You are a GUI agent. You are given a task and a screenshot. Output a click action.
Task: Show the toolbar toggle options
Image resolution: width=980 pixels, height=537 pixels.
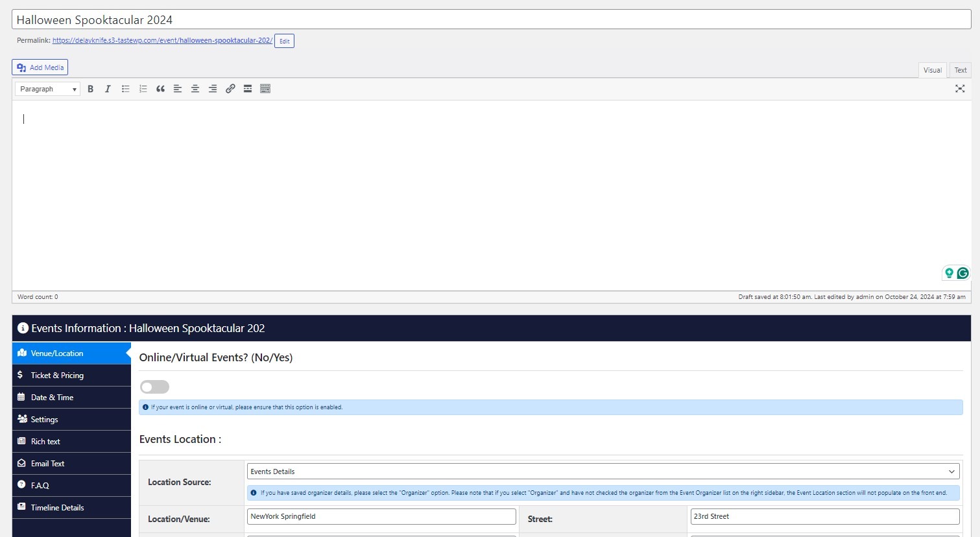pyautogui.click(x=265, y=89)
